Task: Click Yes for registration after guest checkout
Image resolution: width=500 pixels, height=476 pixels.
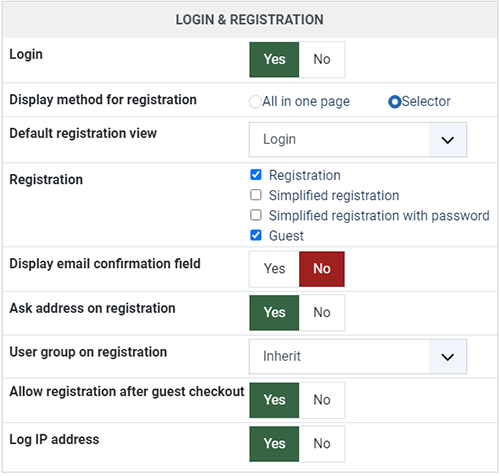Action: click(x=274, y=400)
